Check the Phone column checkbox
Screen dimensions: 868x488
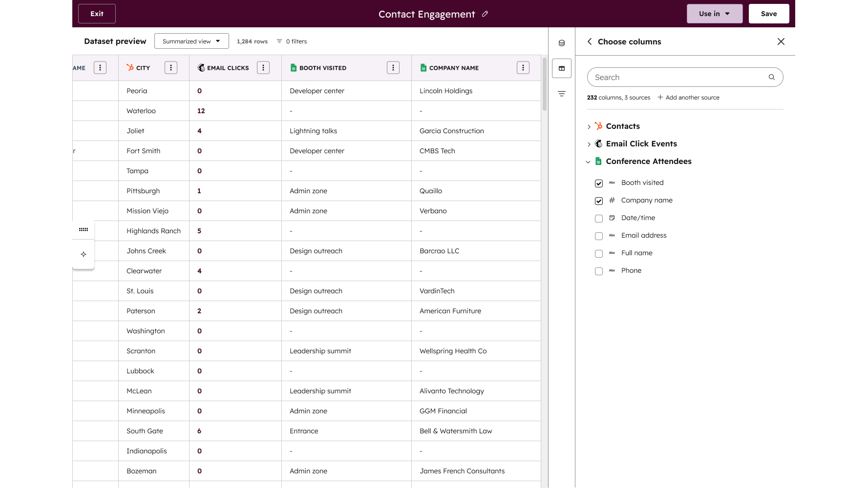(599, 271)
